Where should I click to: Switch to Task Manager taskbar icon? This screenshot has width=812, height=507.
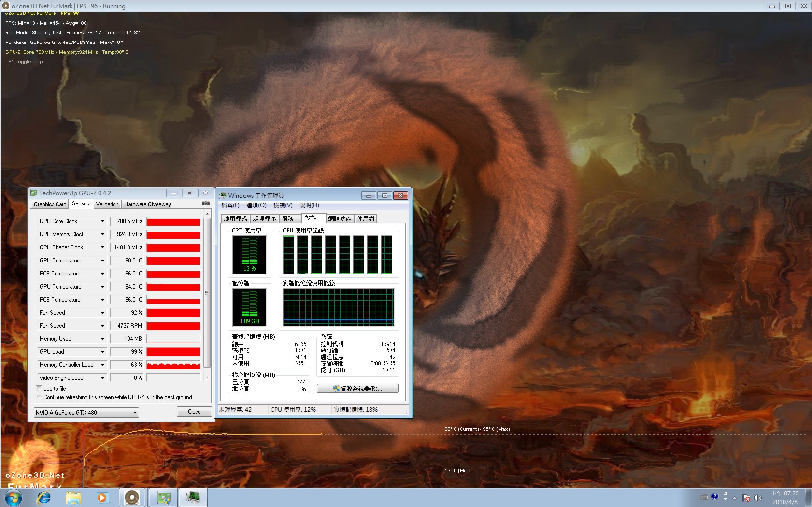point(193,497)
